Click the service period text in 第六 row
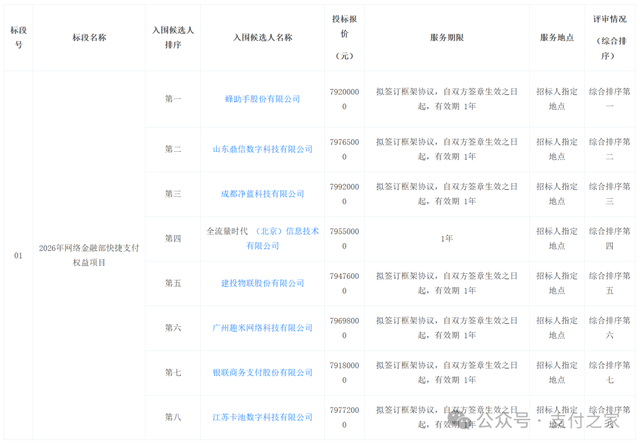 447,328
